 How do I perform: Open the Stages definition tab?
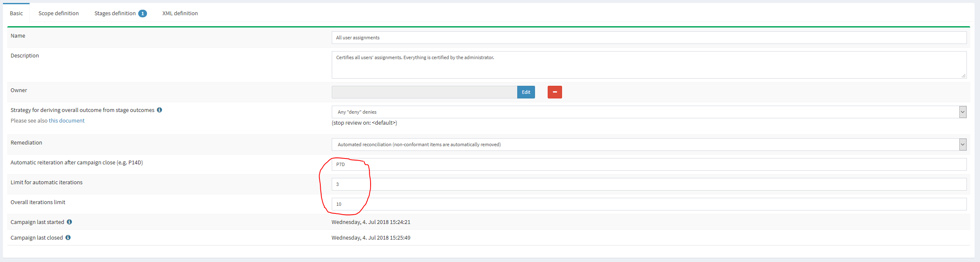pos(115,14)
